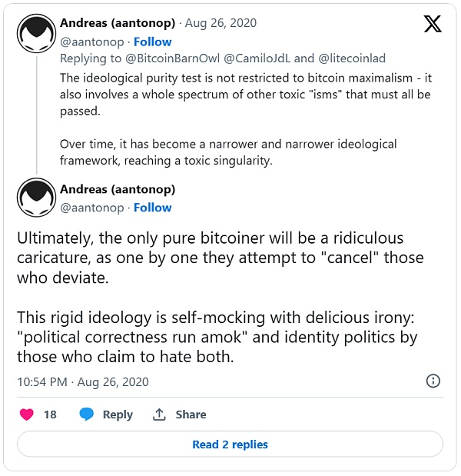Click the Share label
This screenshot has width=461, height=476.
pyautogui.click(x=191, y=414)
